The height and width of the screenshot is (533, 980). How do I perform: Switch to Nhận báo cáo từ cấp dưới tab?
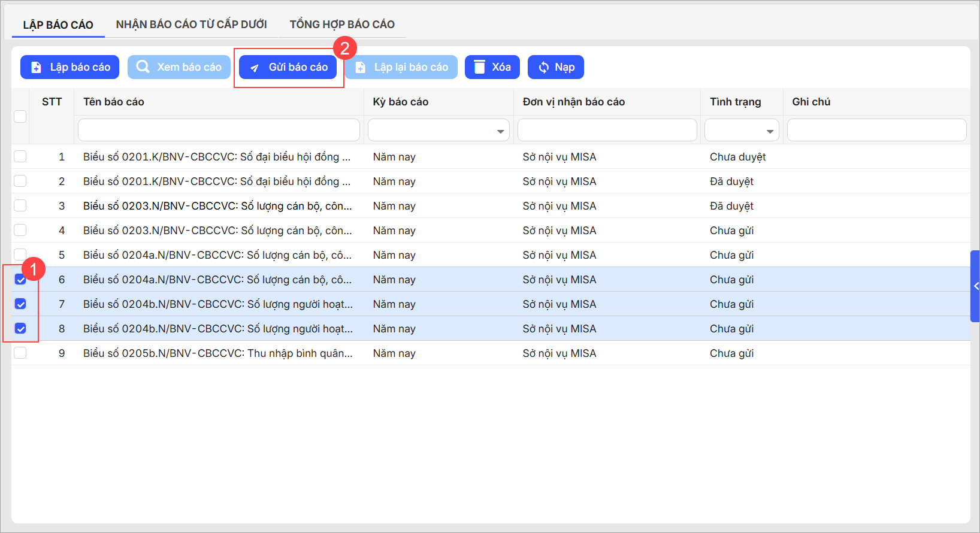tap(191, 25)
